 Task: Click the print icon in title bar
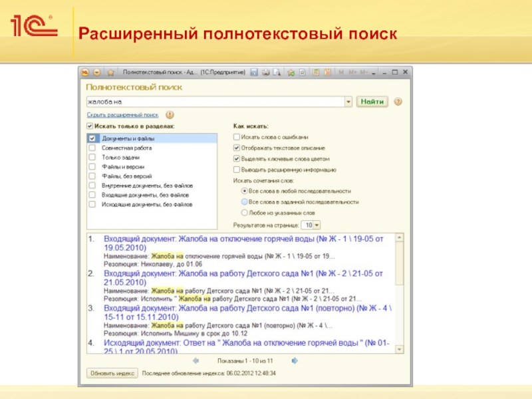(265, 72)
